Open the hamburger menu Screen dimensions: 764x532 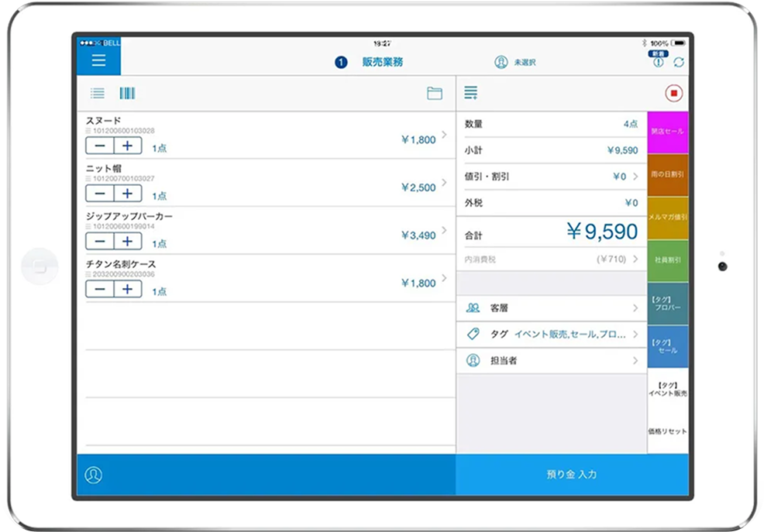(x=98, y=60)
